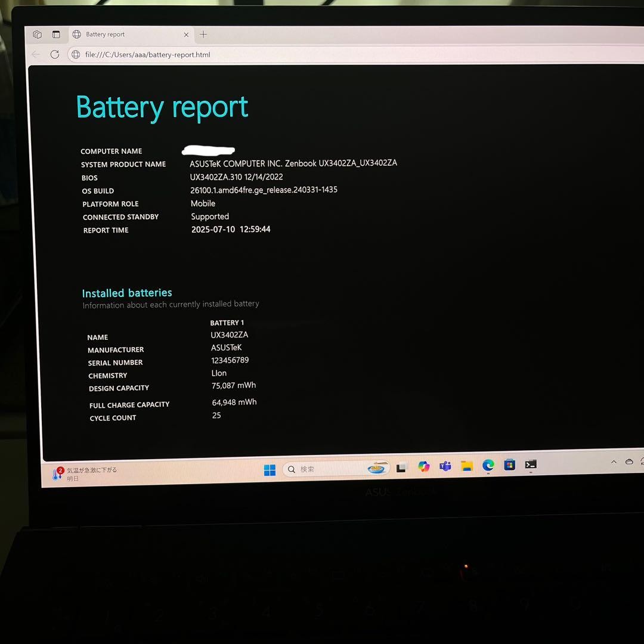Click the OS build value 26100.1.amd64fre

point(264,190)
